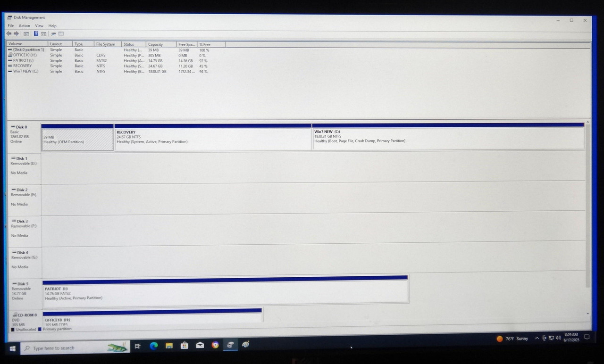Click the volume speaker tray icon
604x364 pixels.
click(x=559, y=338)
